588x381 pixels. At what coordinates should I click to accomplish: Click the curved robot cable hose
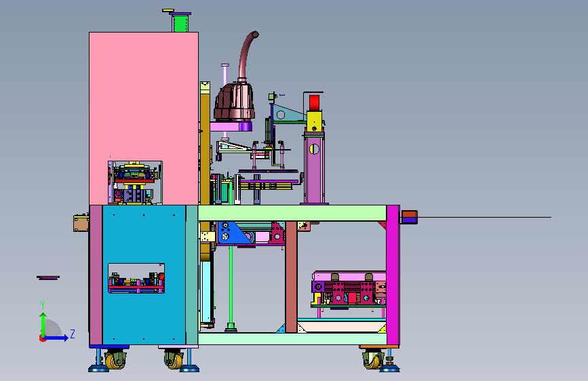(x=248, y=54)
